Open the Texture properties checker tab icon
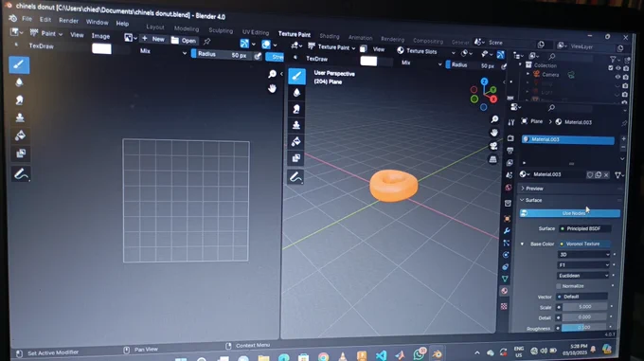Screen dimensions: 644x361 [504, 306]
